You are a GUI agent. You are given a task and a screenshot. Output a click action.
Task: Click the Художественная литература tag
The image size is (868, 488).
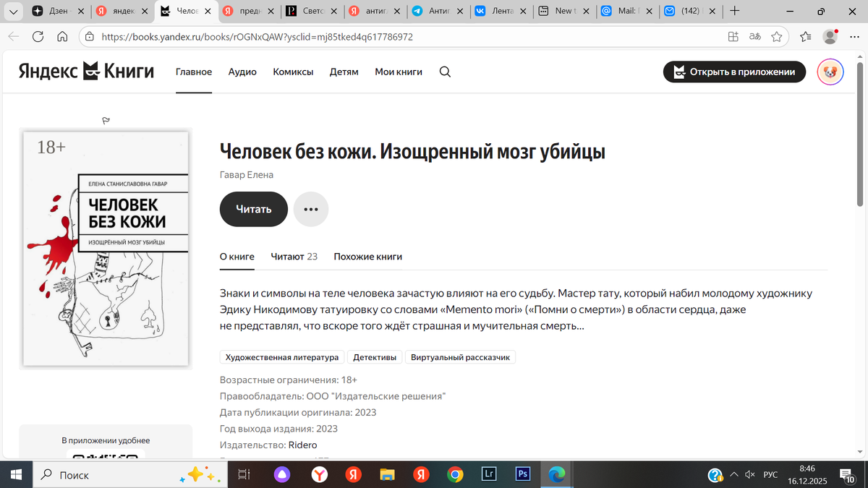click(282, 357)
